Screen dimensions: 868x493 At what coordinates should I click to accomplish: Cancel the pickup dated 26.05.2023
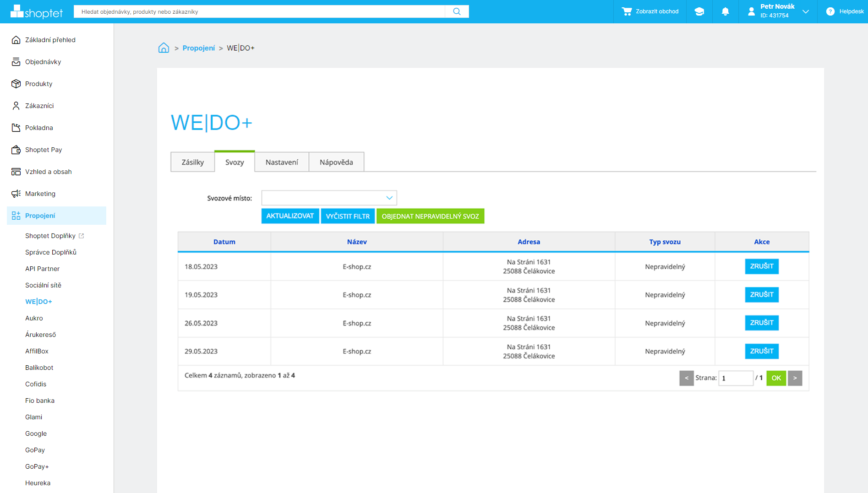pyautogui.click(x=762, y=323)
